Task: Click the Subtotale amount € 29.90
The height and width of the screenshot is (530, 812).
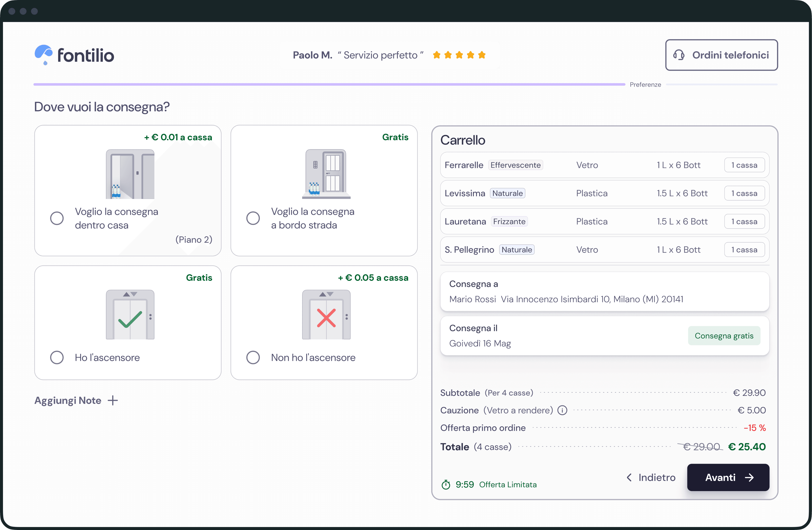Action: click(749, 393)
